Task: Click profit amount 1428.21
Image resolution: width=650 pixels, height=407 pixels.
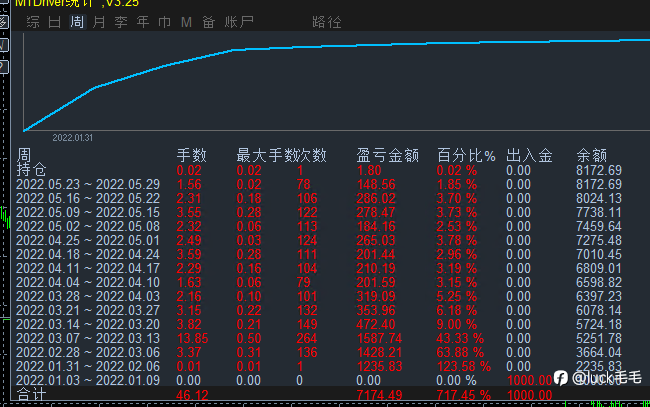Action: [x=379, y=353]
